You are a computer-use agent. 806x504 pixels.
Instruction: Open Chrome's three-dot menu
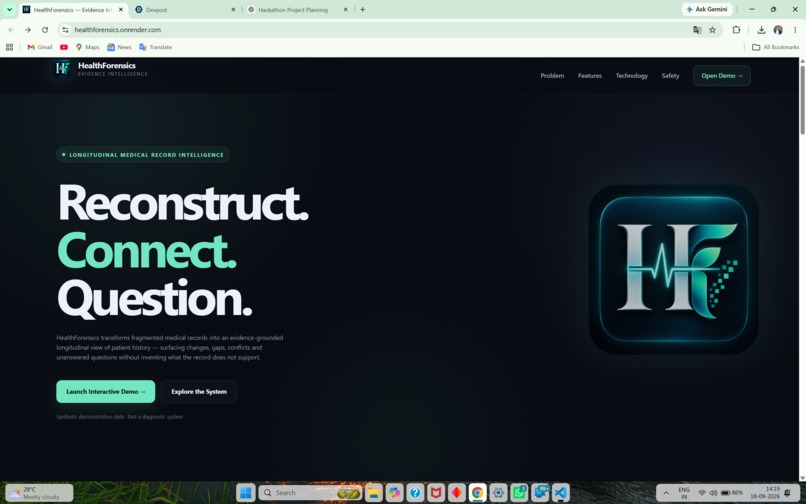tap(795, 30)
